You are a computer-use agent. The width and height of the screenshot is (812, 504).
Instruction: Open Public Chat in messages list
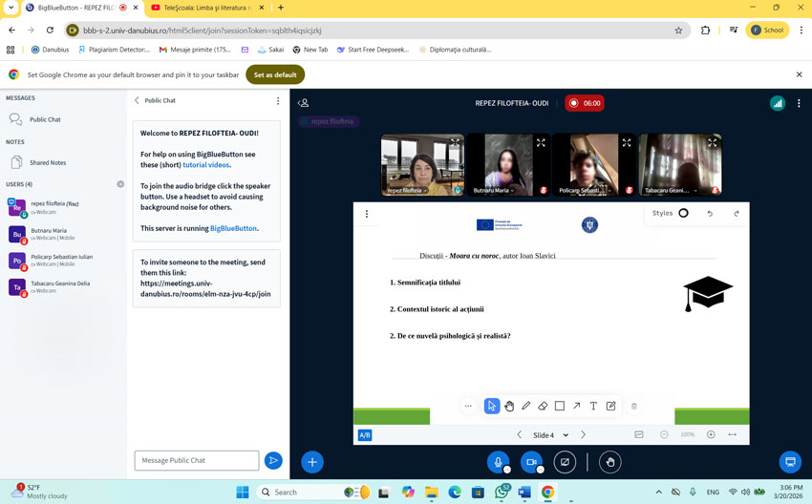[x=45, y=119]
